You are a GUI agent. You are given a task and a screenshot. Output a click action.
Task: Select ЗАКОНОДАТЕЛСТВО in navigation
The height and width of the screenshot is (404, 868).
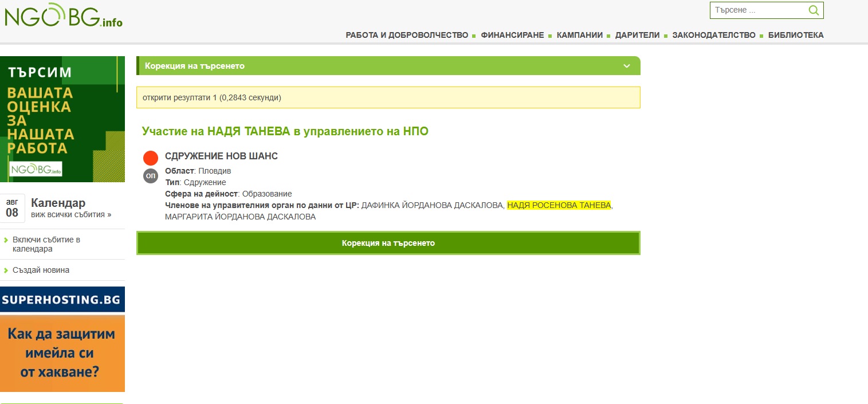[x=713, y=35]
